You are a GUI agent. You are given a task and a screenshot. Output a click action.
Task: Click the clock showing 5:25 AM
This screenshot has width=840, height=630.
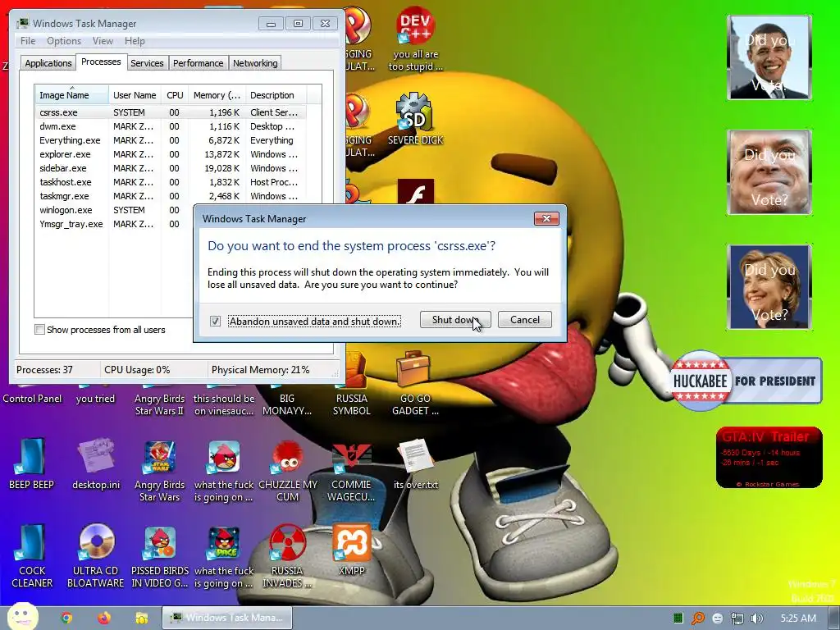pos(798,619)
